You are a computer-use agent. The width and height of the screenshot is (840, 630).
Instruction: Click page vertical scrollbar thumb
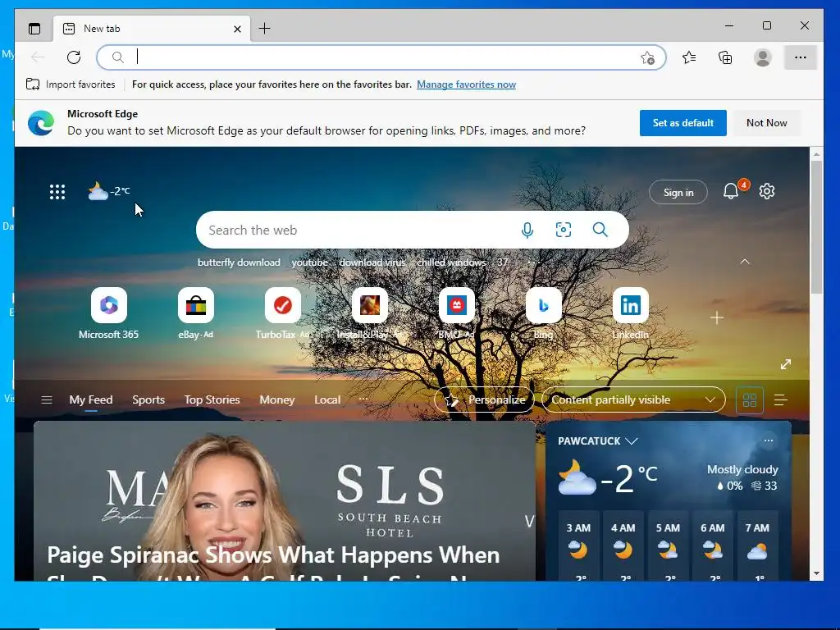(816, 227)
